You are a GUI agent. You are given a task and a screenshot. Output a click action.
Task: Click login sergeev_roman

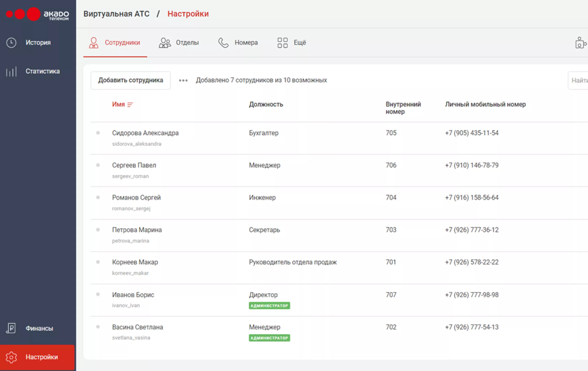[130, 176]
